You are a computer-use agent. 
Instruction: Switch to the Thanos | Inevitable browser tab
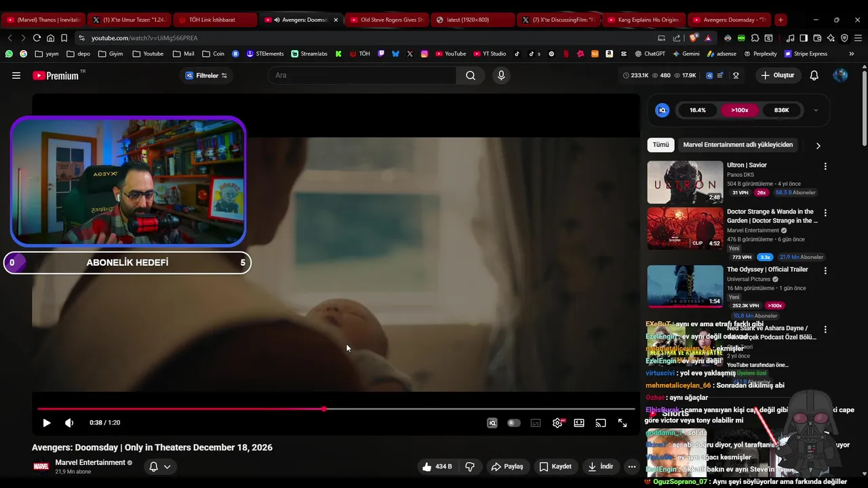43,20
